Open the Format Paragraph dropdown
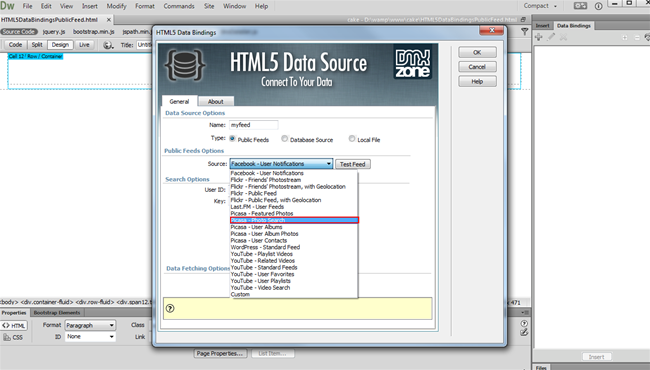Image resolution: width=650 pixels, height=370 pixels. (x=90, y=325)
